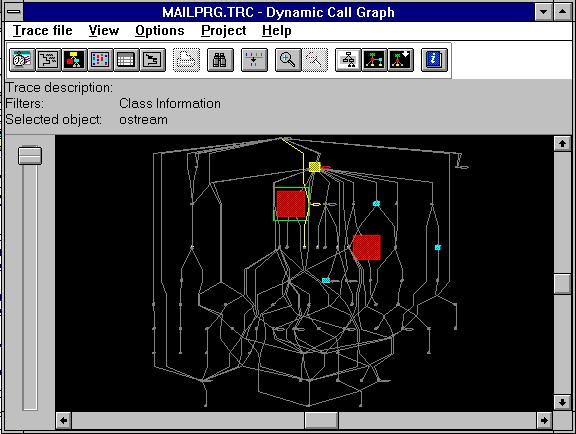Select the dynamic call graph toolbar icon
576x434 pixels.
click(x=75, y=60)
